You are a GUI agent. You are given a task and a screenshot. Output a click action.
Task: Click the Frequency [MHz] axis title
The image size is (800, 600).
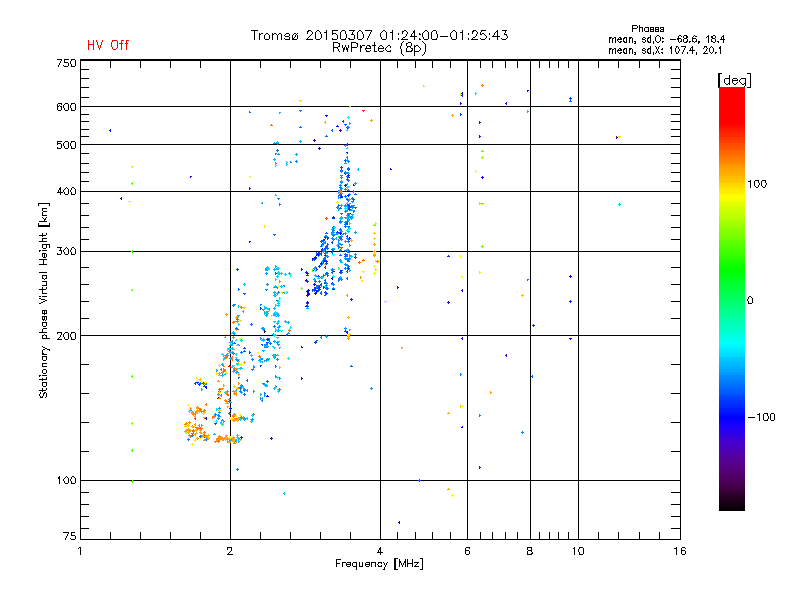click(379, 566)
